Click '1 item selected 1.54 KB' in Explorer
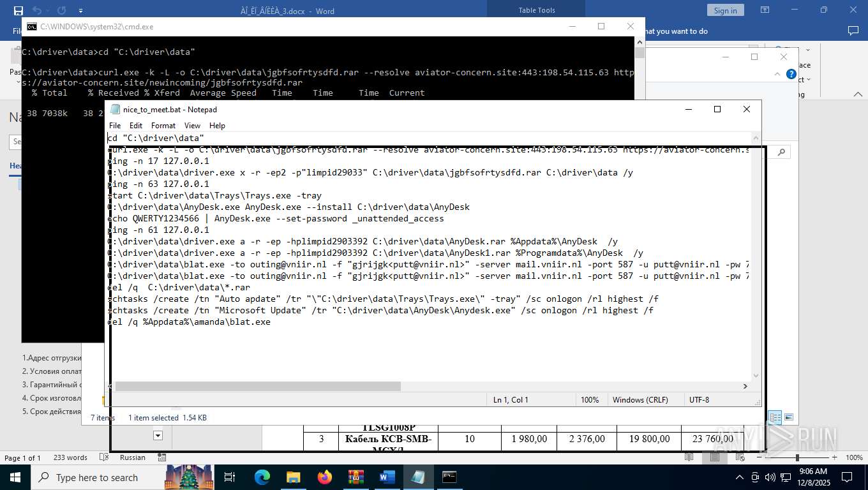868x490 pixels. tap(167, 418)
